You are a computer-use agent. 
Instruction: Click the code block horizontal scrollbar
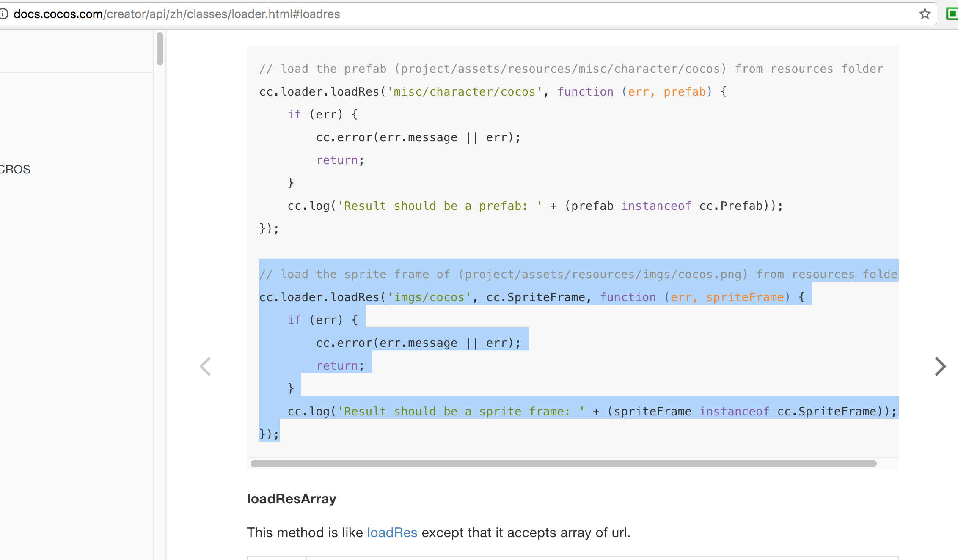click(x=563, y=464)
